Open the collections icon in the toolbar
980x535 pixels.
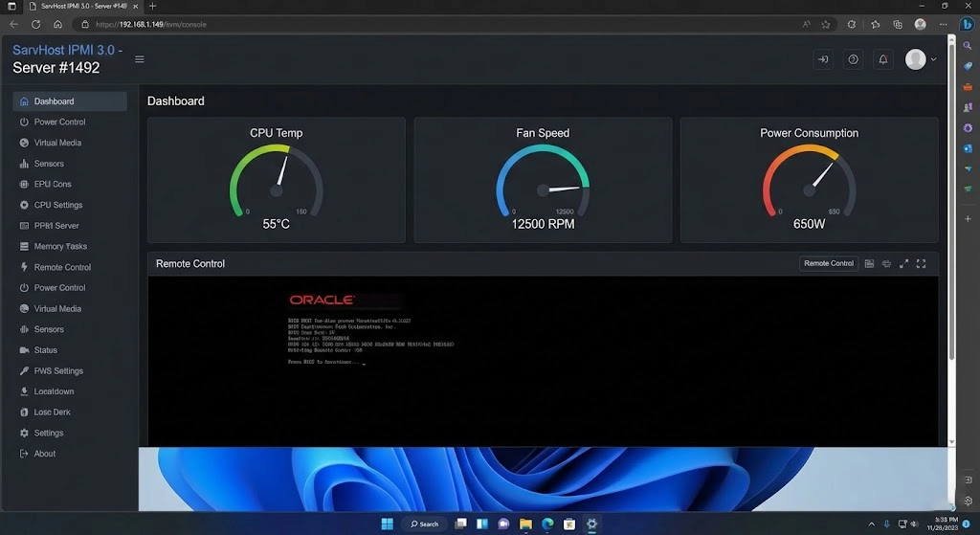(x=898, y=24)
